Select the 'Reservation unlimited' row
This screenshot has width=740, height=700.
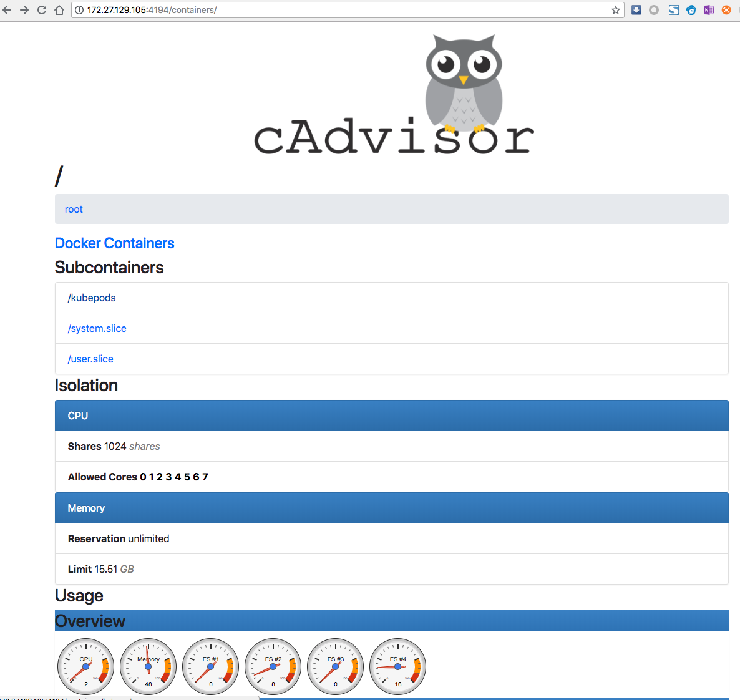(x=392, y=538)
